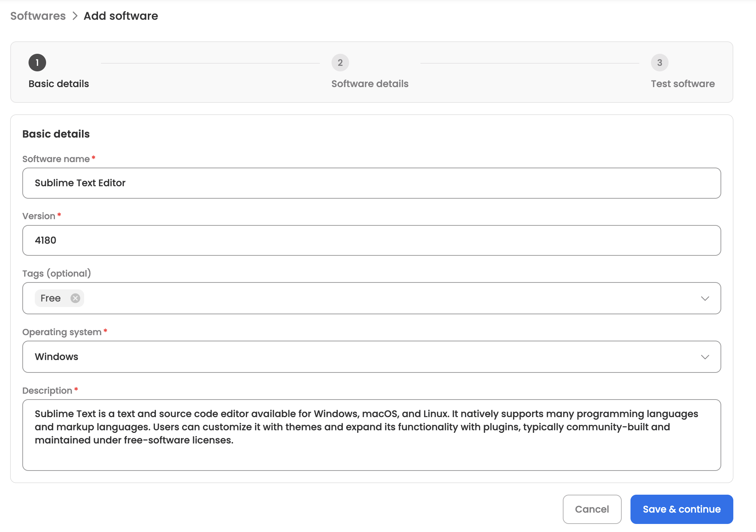Expand Tags dropdown using chevron arrow

[x=705, y=299]
